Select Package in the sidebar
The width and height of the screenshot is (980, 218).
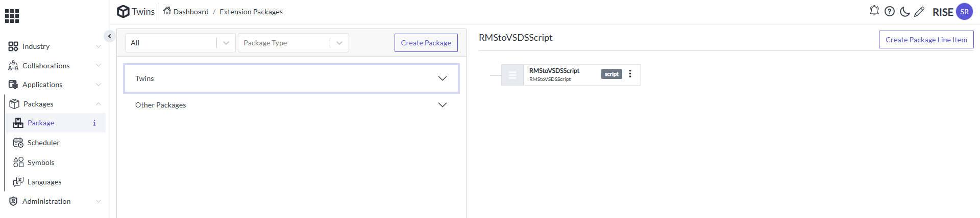click(41, 123)
